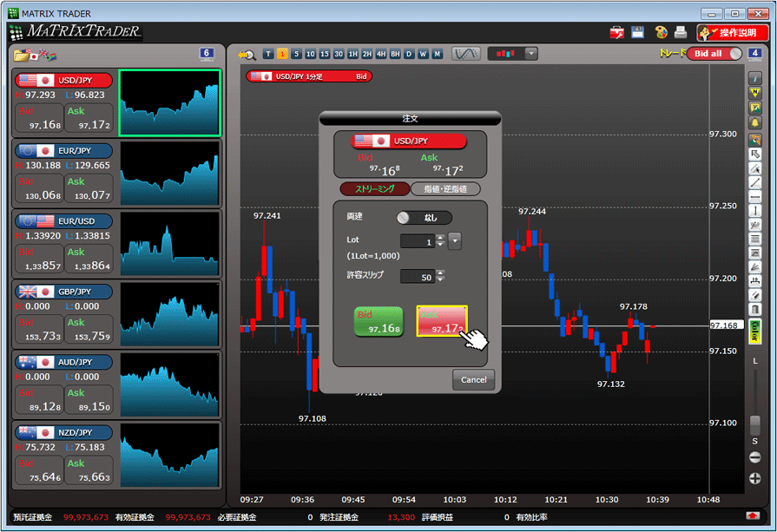Click the 許容スリップ input field
The image size is (777, 532).
coord(418,276)
